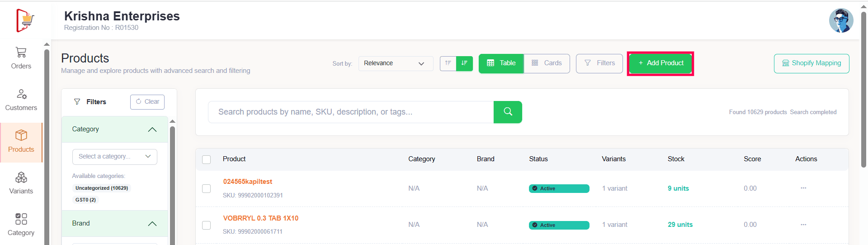Focus the product search field

click(x=350, y=112)
